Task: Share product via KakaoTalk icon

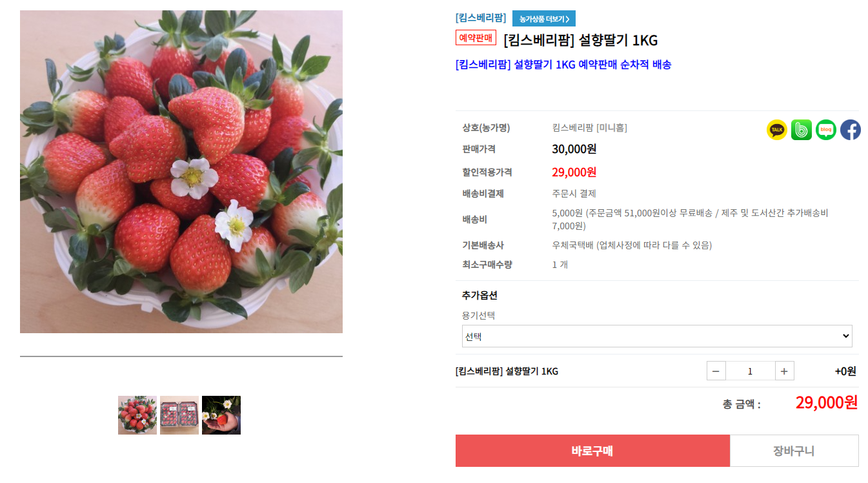Action: pyautogui.click(x=777, y=130)
